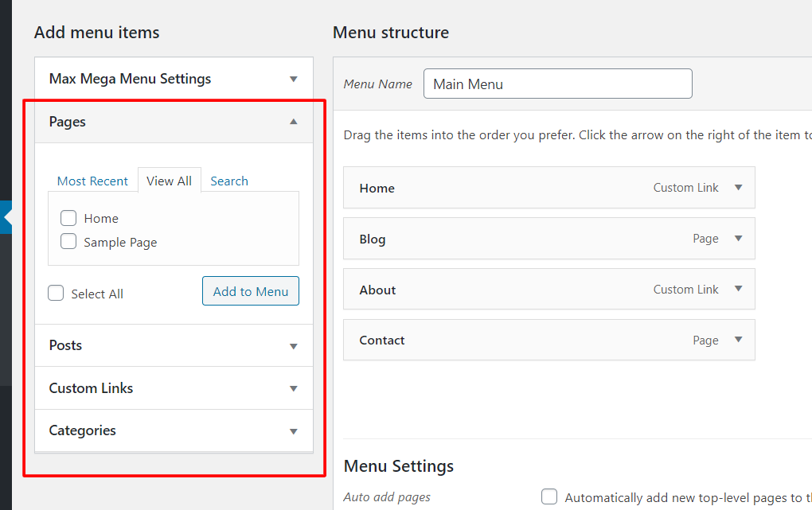
Task: Enable automatically add new top-level pages
Action: (x=549, y=496)
